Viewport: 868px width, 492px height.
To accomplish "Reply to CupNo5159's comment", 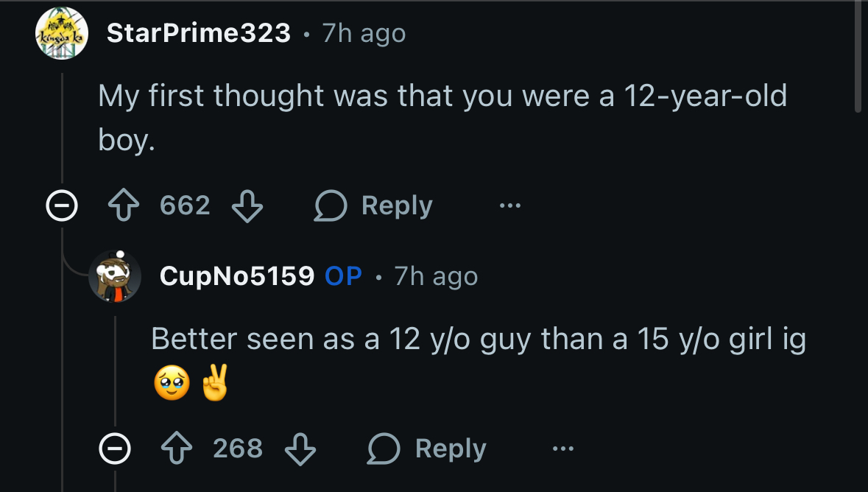I will (426, 449).
